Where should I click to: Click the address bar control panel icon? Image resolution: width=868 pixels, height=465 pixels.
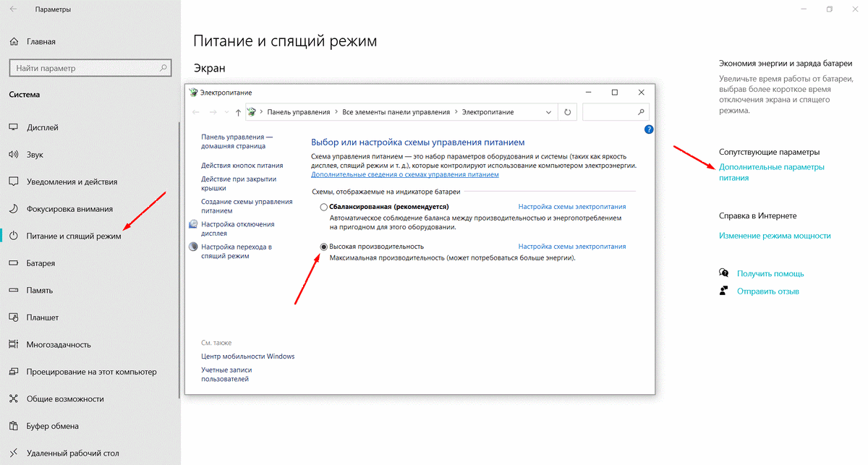tap(251, 112)
